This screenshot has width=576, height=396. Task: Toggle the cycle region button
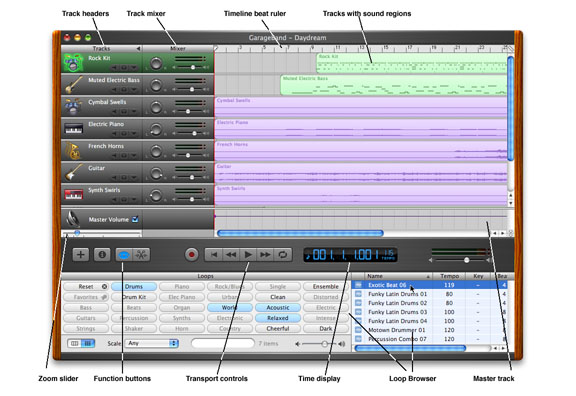[283, 255]
